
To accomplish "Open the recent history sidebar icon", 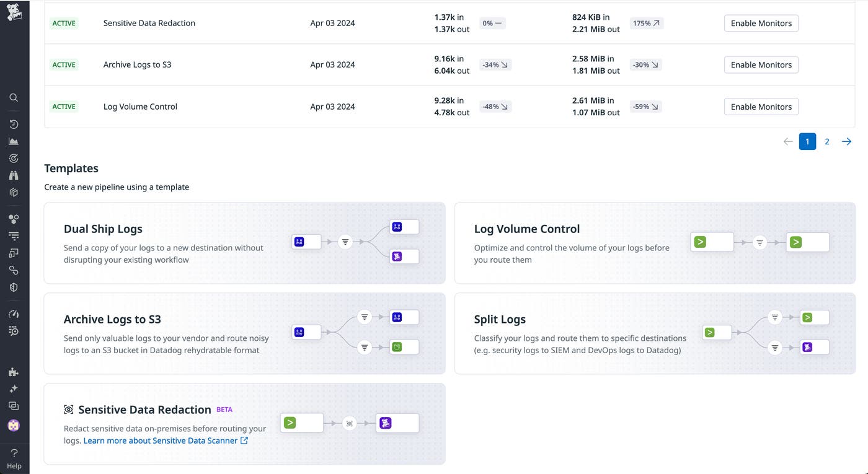I will tap(14, 123).
